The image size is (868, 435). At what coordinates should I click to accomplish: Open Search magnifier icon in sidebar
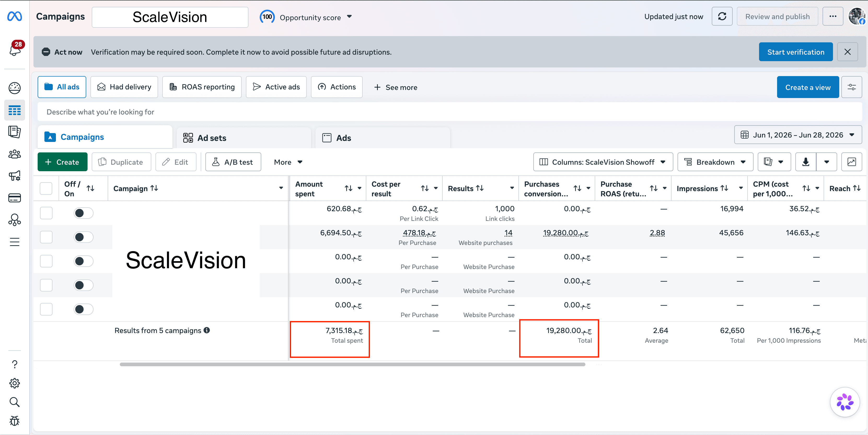(14, 402)
